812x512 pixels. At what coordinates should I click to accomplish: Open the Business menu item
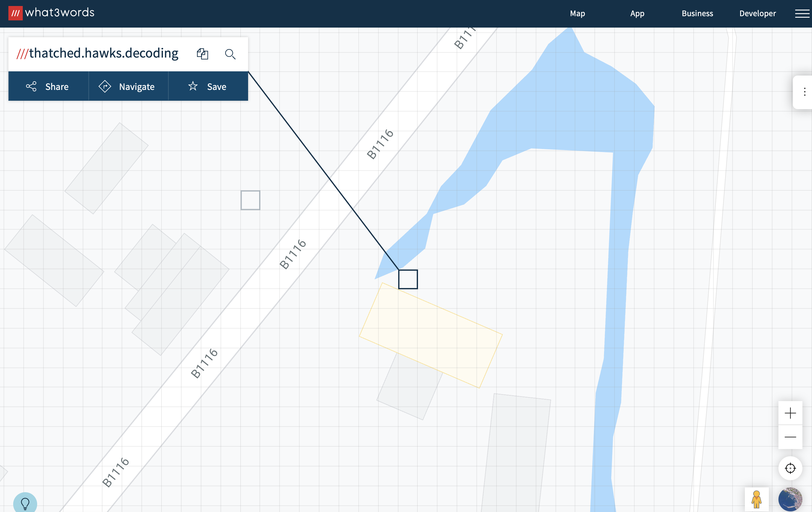697,13
